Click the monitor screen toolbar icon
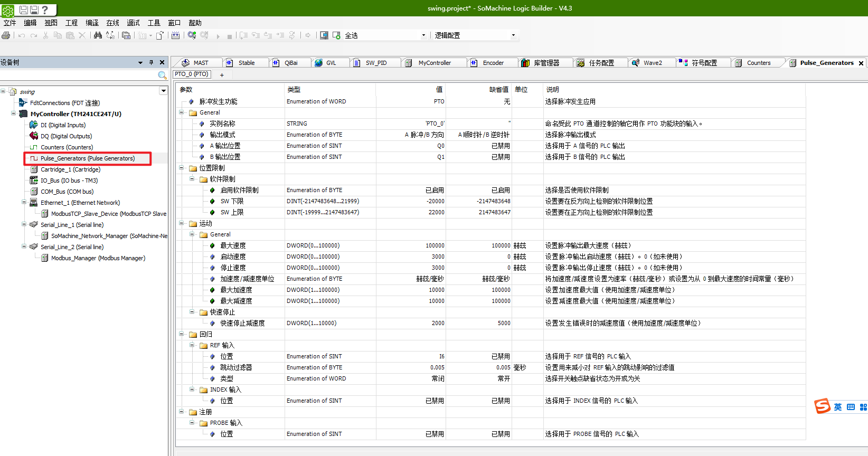 (x=324, y=35)
